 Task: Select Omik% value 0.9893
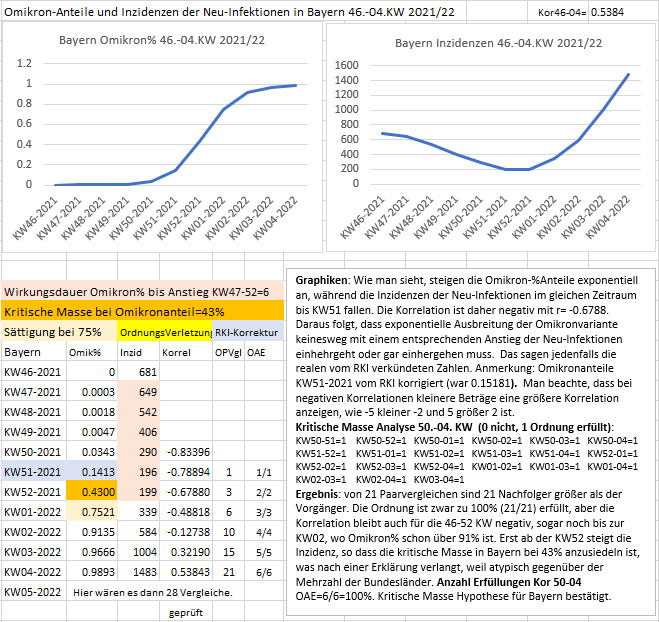click(x=92, y=572)
